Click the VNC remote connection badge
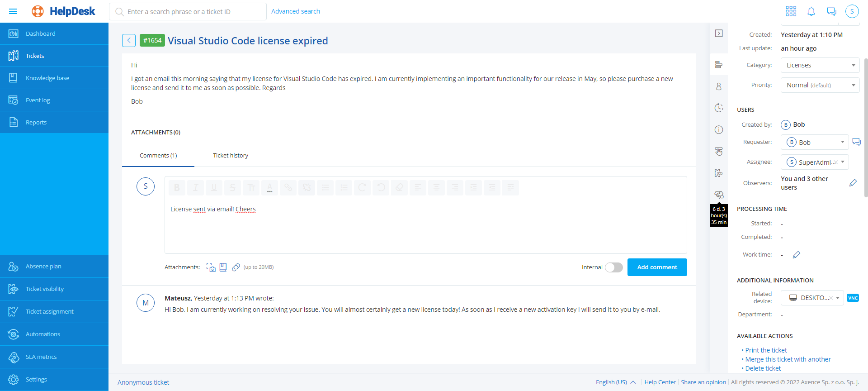 coord(853,298)
